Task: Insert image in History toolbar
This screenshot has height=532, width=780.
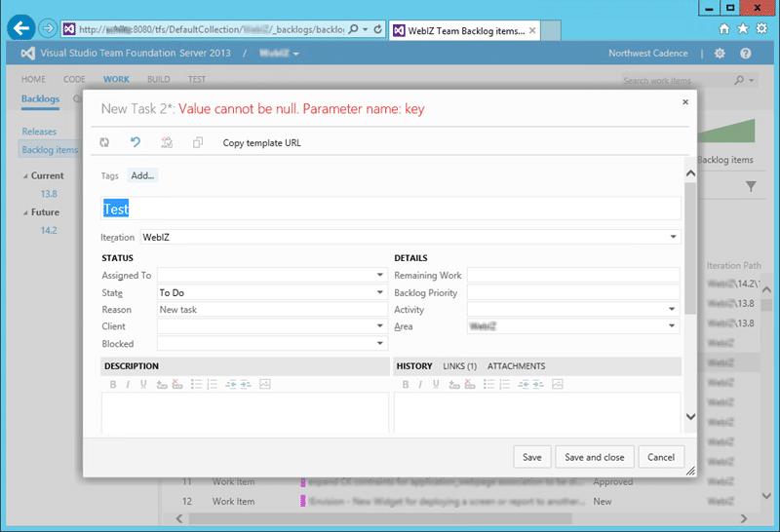Action: pos(557,384)
